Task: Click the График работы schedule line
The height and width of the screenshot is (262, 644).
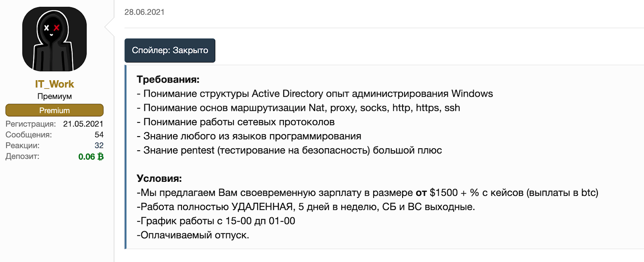Action: pyautogui.click(x=216, y=221)
